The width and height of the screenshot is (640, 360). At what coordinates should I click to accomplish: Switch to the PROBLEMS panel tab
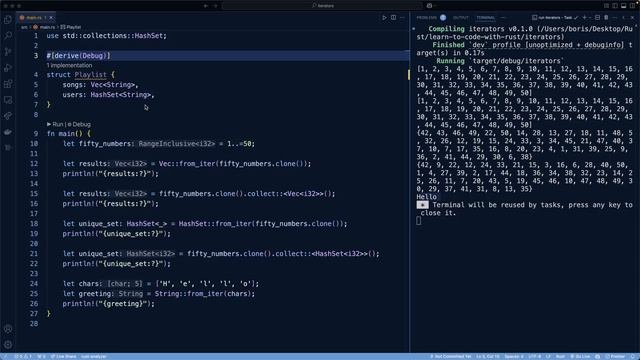pyautogui.click(x=427, y=18)
